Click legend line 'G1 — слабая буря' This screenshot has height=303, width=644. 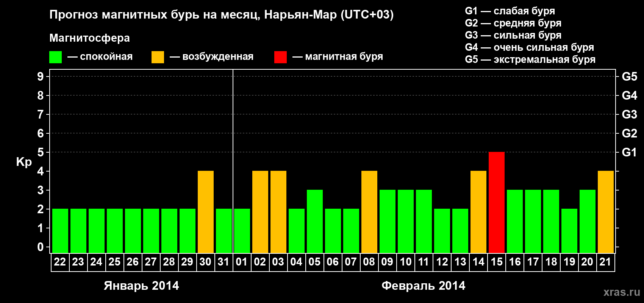point(510,11)
